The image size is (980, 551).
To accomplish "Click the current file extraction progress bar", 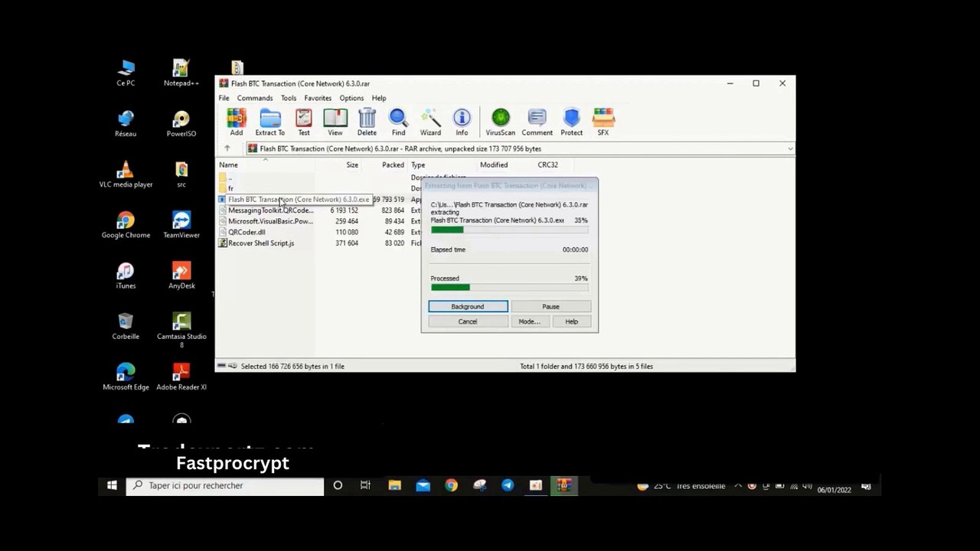I will coord(510,230).
